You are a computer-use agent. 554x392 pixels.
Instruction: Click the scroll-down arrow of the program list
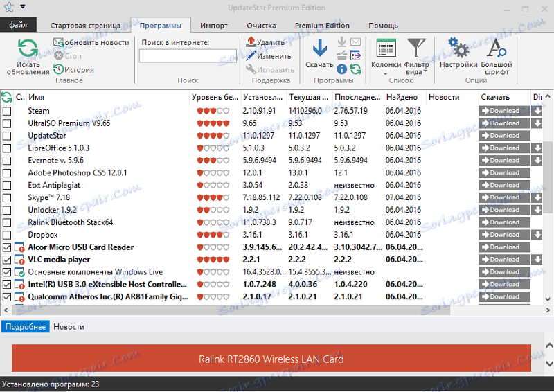548,299
